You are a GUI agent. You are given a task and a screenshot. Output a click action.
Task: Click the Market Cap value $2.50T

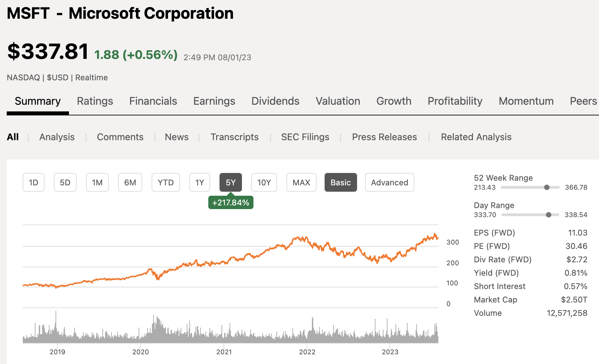click(x=574, y=300)
